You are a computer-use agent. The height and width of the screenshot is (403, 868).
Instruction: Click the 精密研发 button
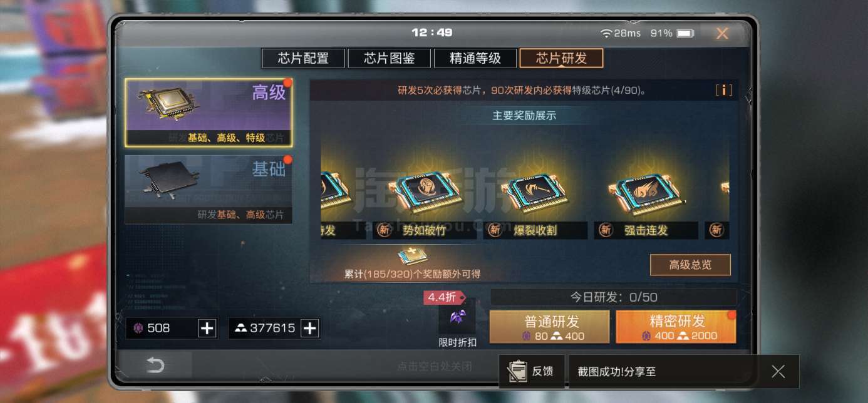676,327
